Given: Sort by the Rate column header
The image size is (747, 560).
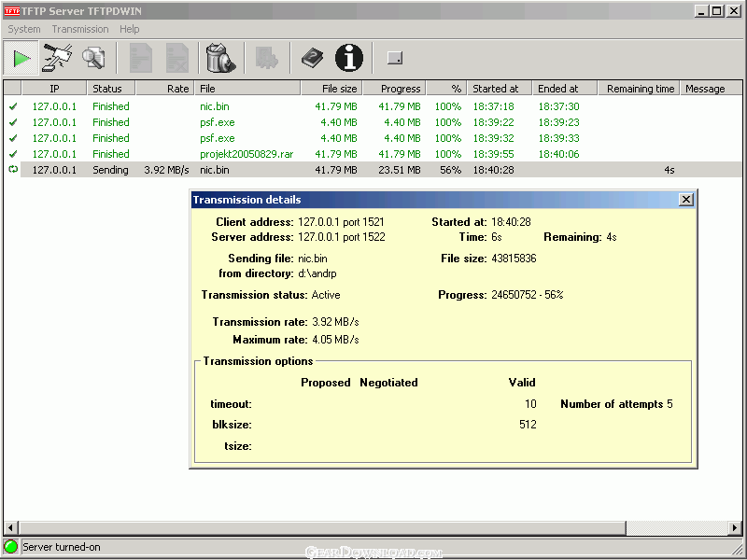Looking at the screenshot, I should pos(165,88).
